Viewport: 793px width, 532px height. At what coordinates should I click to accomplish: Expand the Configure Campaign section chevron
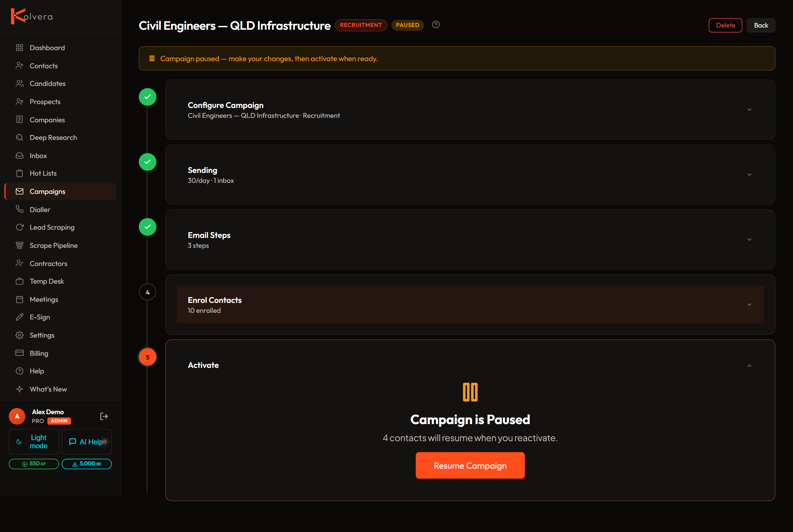pyautogui.click(x=749, y=110)
